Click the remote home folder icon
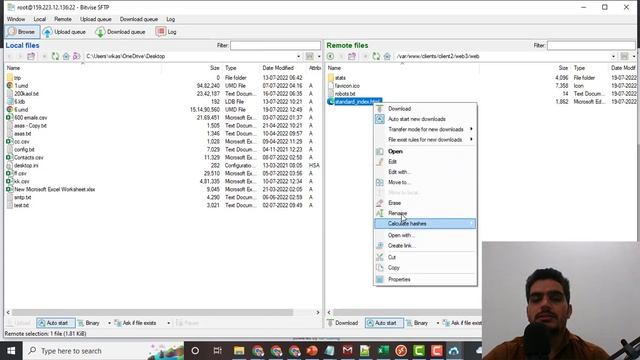The height and width of the screenshot is (360, 640). click(387, 56)
